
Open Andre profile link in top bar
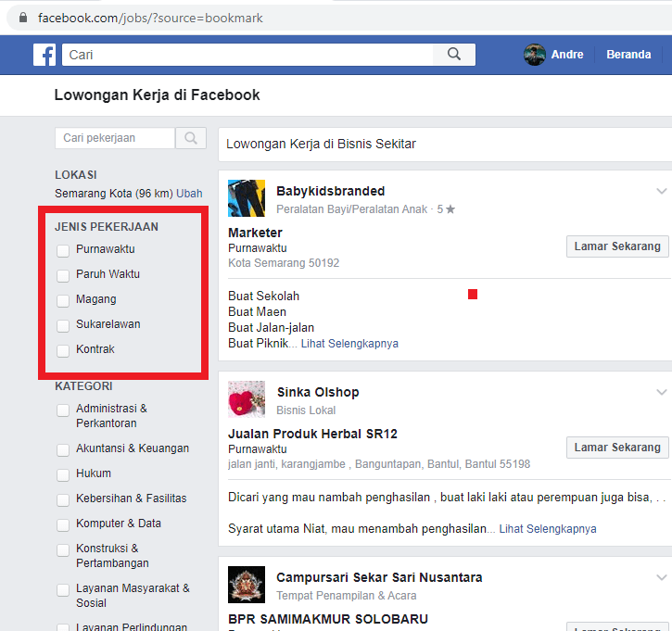(567, 55)
